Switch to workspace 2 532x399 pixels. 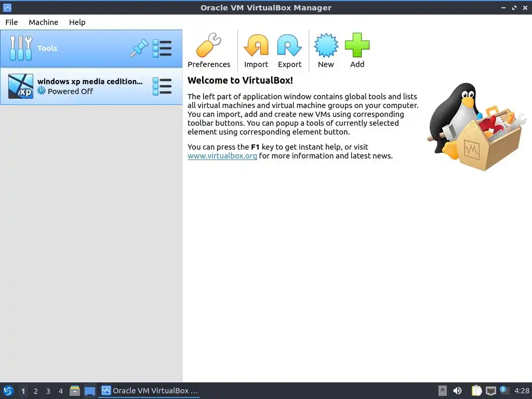pos(36,391)
